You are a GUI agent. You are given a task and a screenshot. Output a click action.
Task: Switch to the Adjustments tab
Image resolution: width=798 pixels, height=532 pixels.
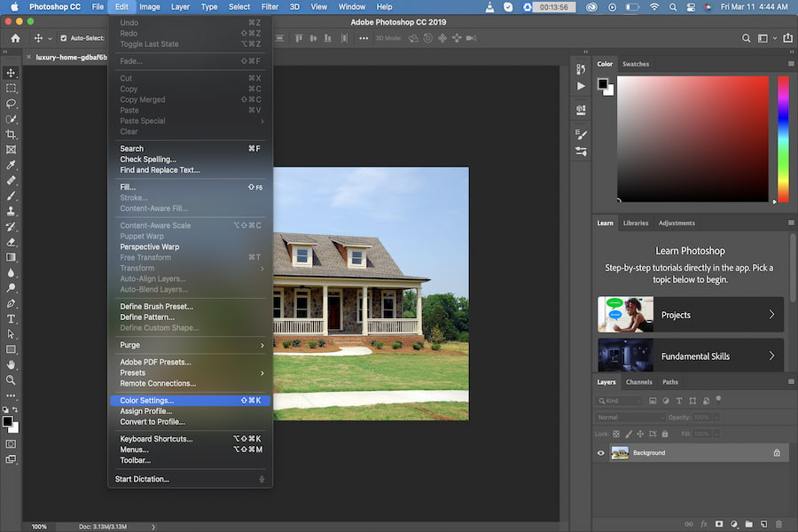(677, 223)
